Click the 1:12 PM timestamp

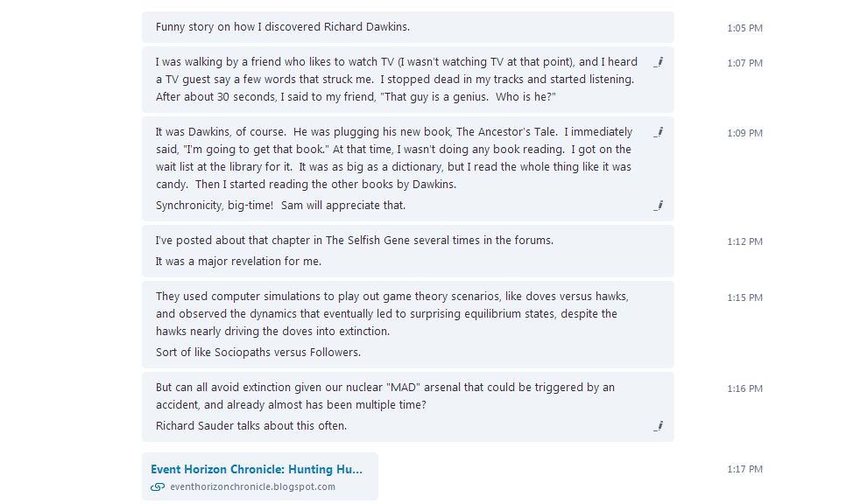744,241
